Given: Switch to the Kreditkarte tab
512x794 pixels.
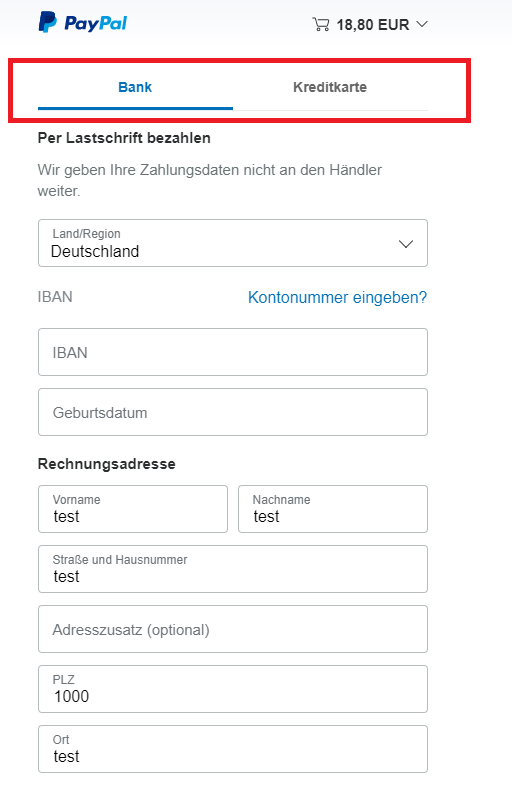Looking at the screenshot, I should point(330,88).
